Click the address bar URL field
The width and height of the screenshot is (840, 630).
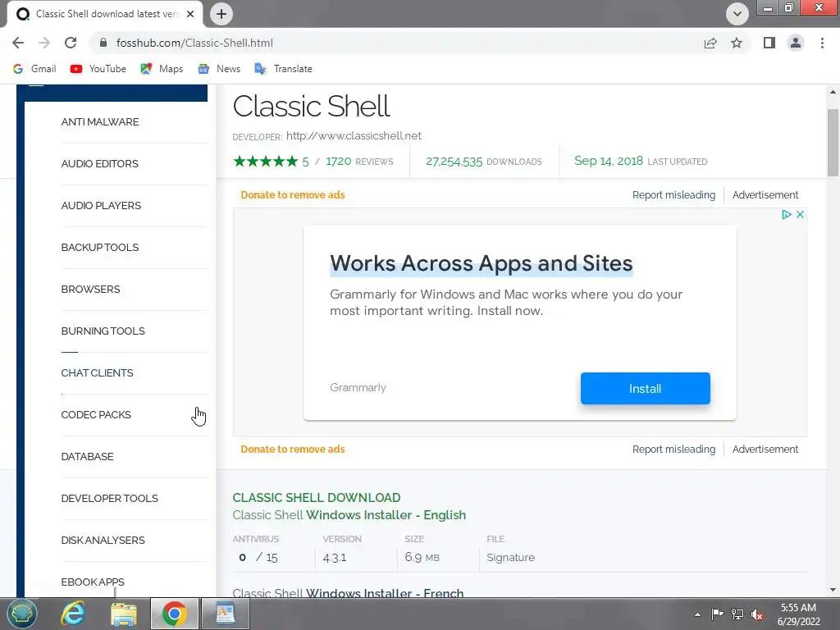396,43
